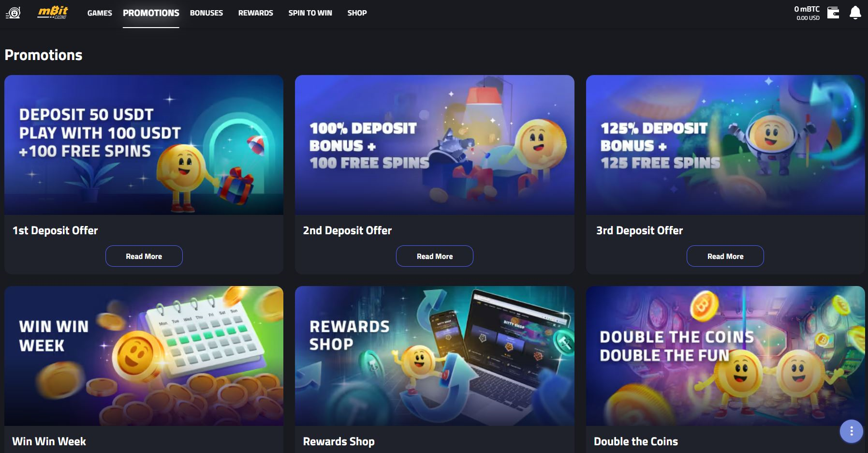Open the 100% Deposit Bonus banner
Image resolution: width=868 pixels, height=453 pixels.
pos(435,145)
